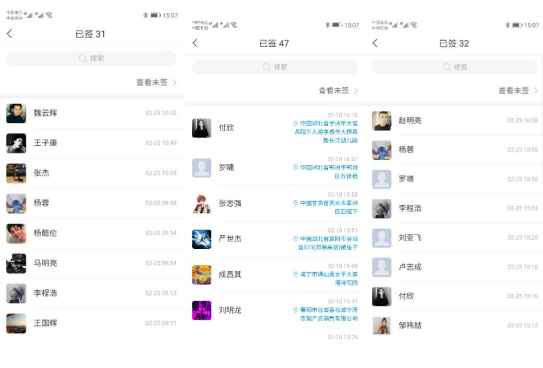Tap 付欣's avatar in 已签 47 list
This screenshot has width=543, height=368.
coord(202,128)
